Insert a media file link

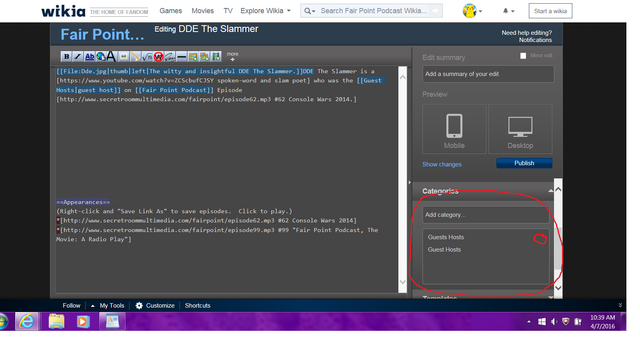135,57
